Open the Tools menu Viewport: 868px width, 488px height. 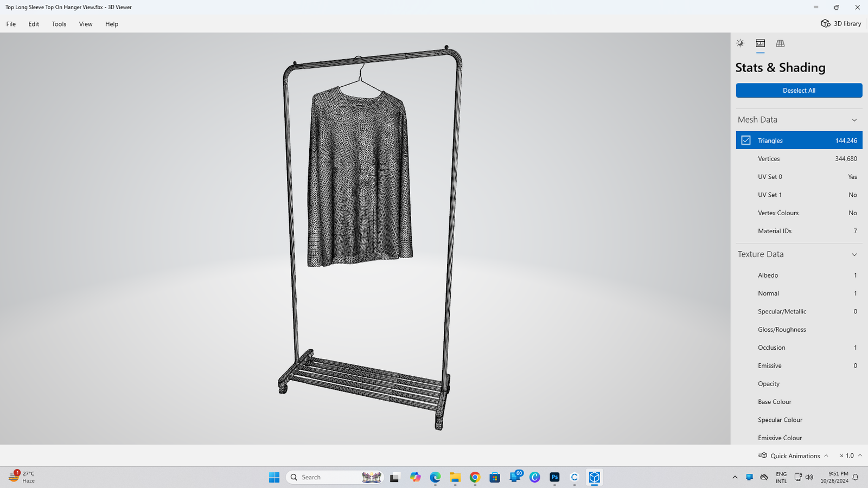pyautogui.click(x=59, y=24)
